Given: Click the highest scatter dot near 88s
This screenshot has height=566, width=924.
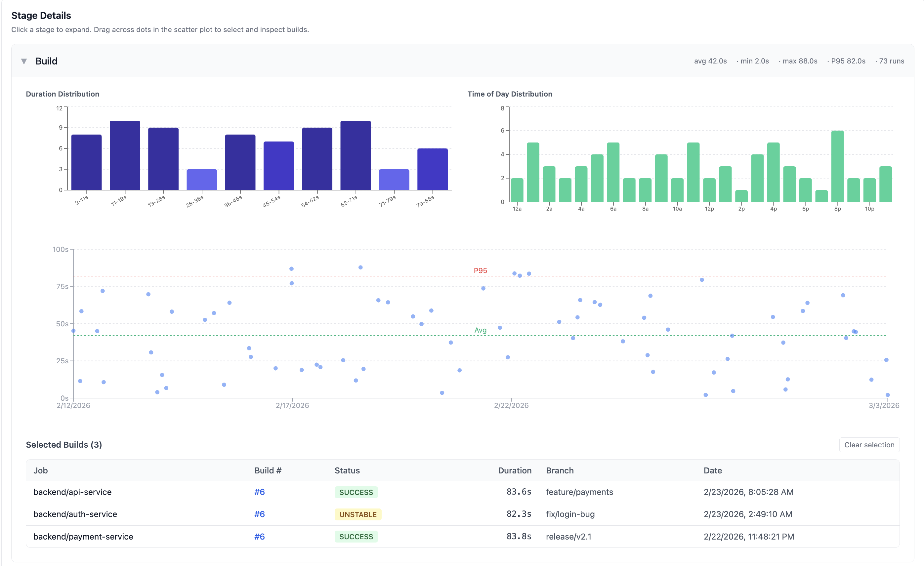Looking at the screenshot, I should 360,267.
